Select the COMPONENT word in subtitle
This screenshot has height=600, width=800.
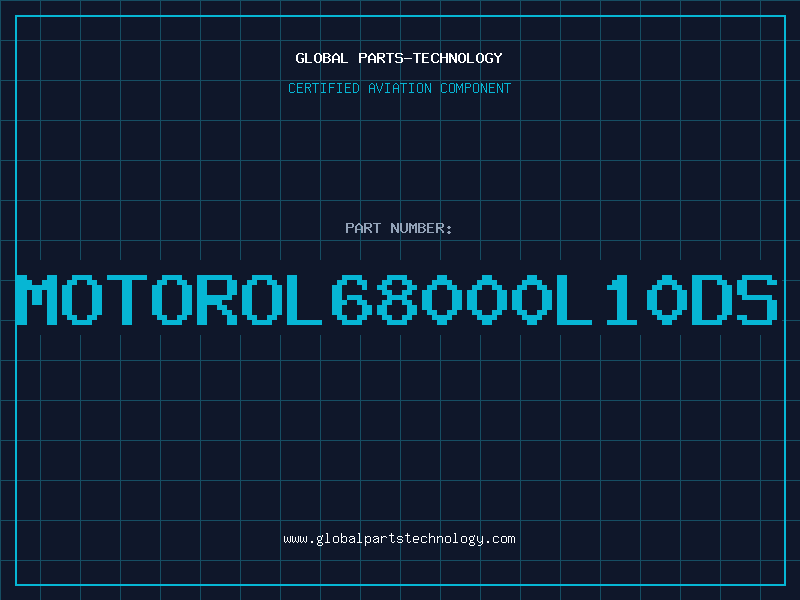[x=476, y=88]
